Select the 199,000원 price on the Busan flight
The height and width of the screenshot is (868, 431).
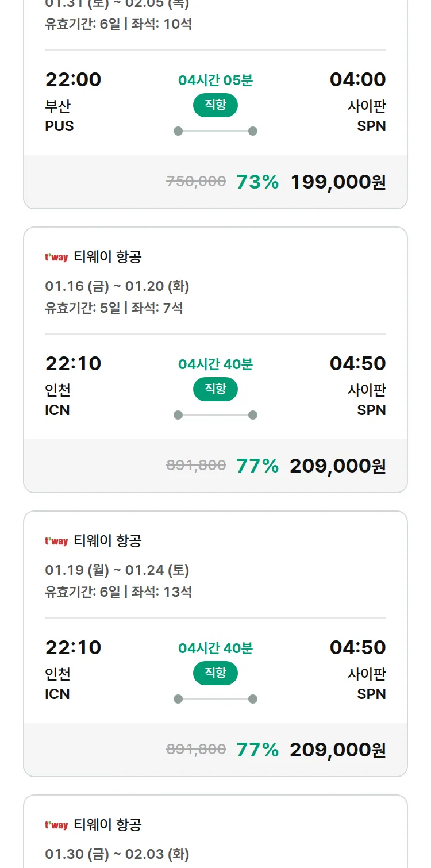tap(338, 182)
